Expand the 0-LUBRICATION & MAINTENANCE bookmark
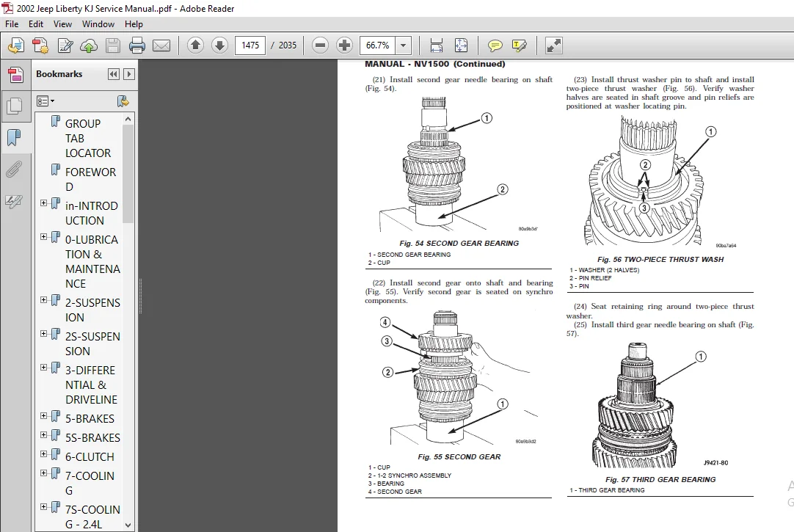This screenshot has height=532, width=794. click(43, 237)
